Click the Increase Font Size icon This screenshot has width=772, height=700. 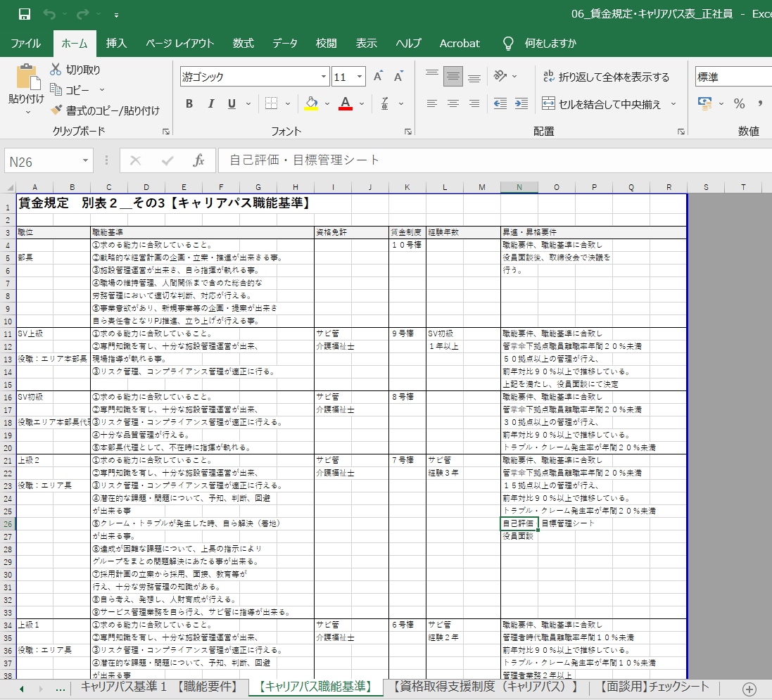(x=378, y=76)
